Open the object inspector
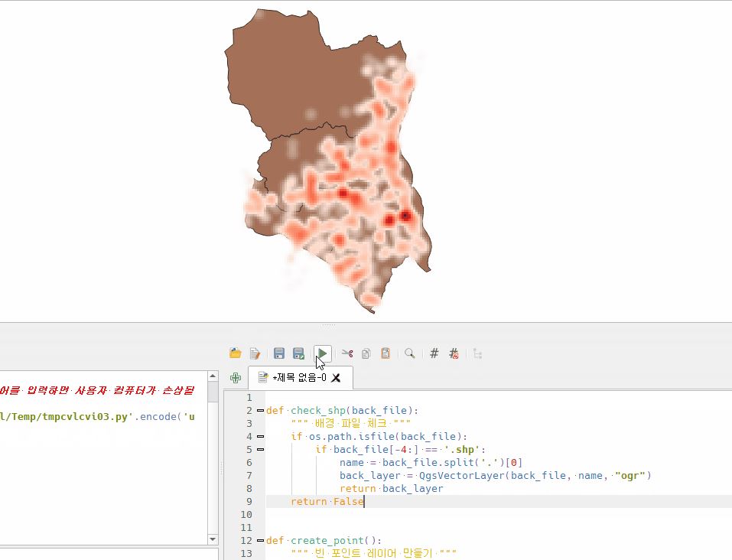 click(x=476, y=353)
